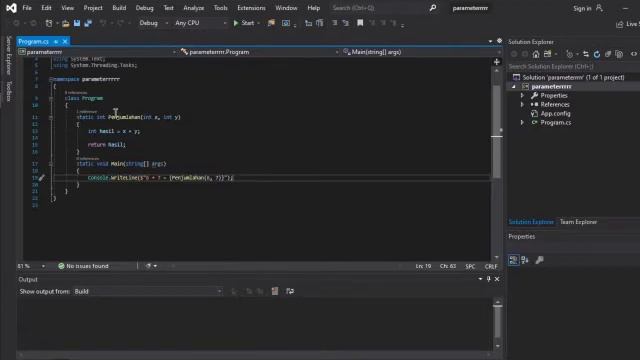This screenshot has height=360, width=640.
Task: Open the parameterrrrr project navigation dropdown
Action: click(x=97, y=52)
